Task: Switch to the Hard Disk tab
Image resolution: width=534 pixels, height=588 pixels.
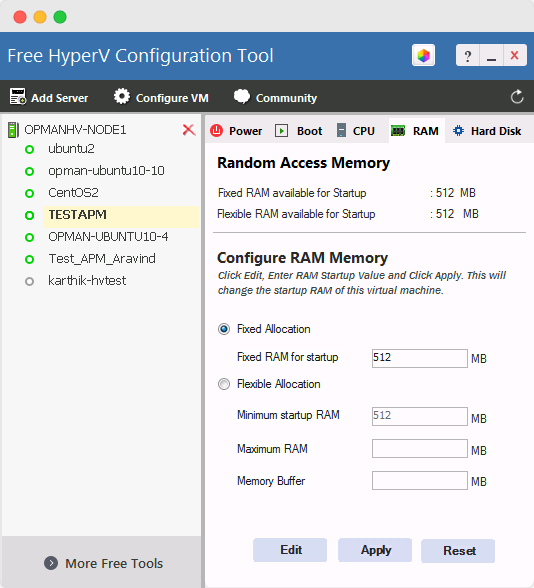Action: pos(487,131)
